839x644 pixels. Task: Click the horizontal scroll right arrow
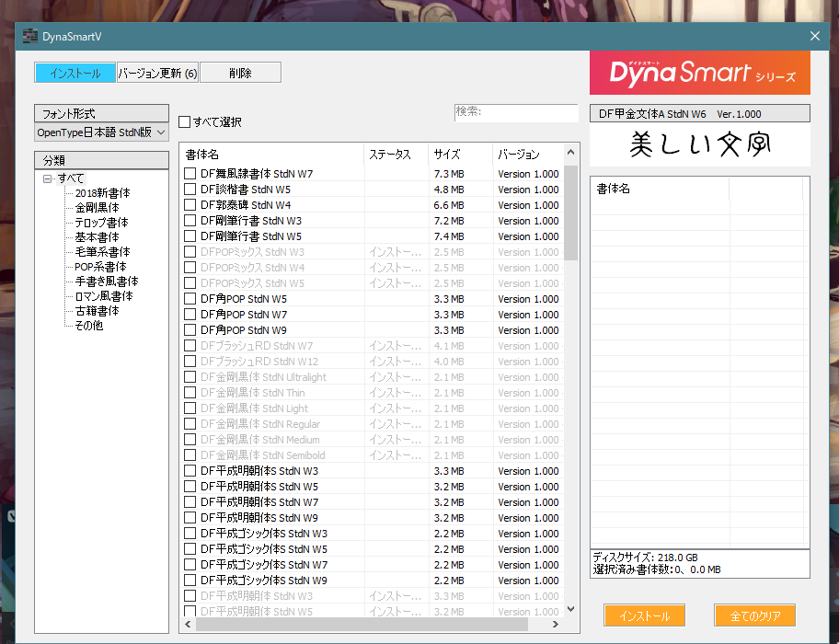click(x=556, y=624)
